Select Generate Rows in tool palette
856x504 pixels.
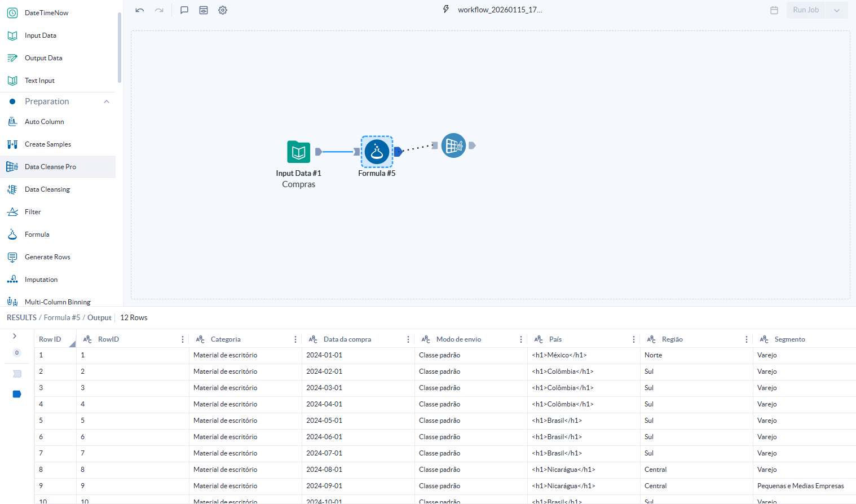[x=47, y=257]
